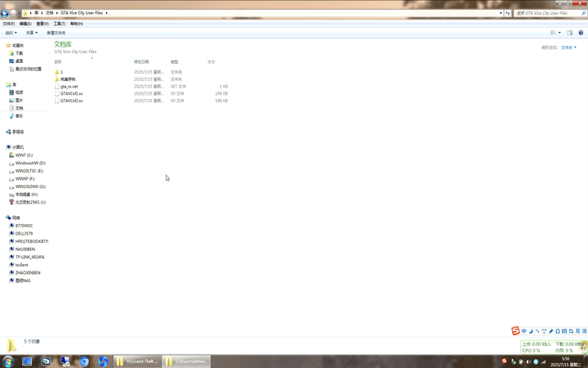This screenshot has width=588, height=368.
Task: Toggle the preview pane button
Action: point(570,33)
